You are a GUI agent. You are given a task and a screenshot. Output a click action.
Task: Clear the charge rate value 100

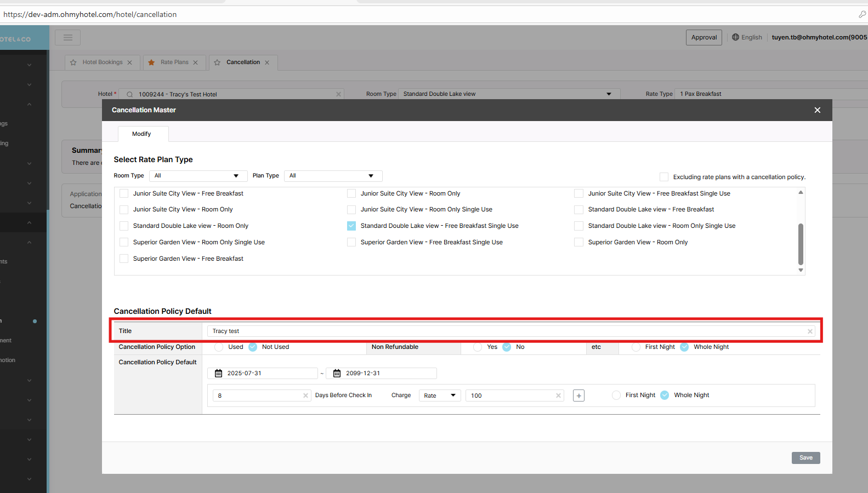559,395
